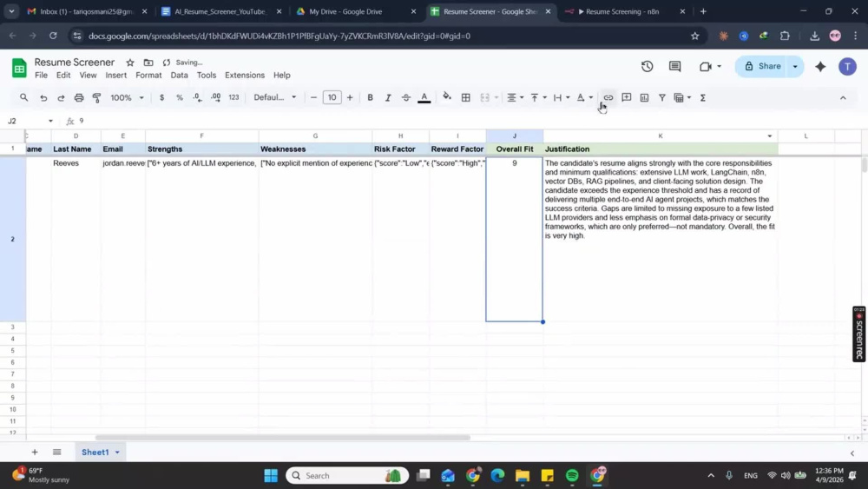Create a filter

(662, 97)
